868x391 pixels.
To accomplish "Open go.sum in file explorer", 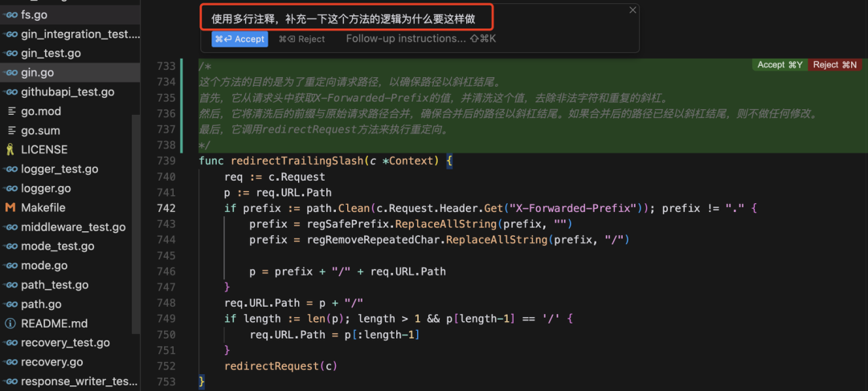I will [70, 131].
